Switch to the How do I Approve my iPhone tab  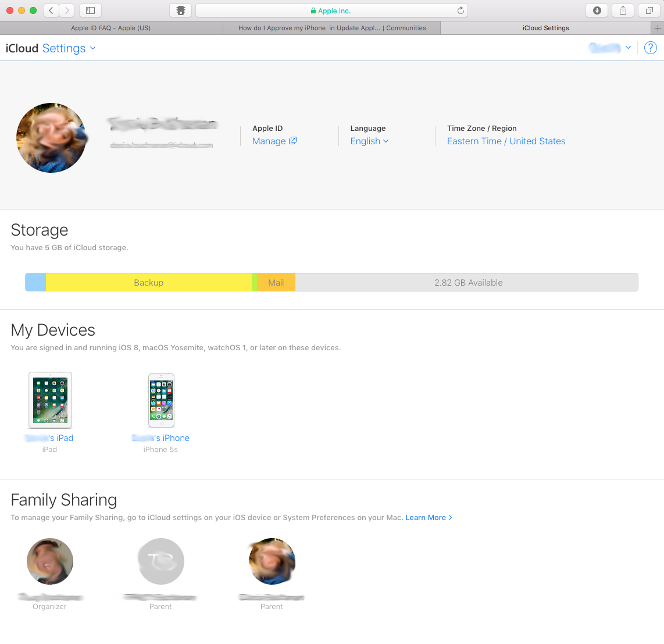[332, 28]
